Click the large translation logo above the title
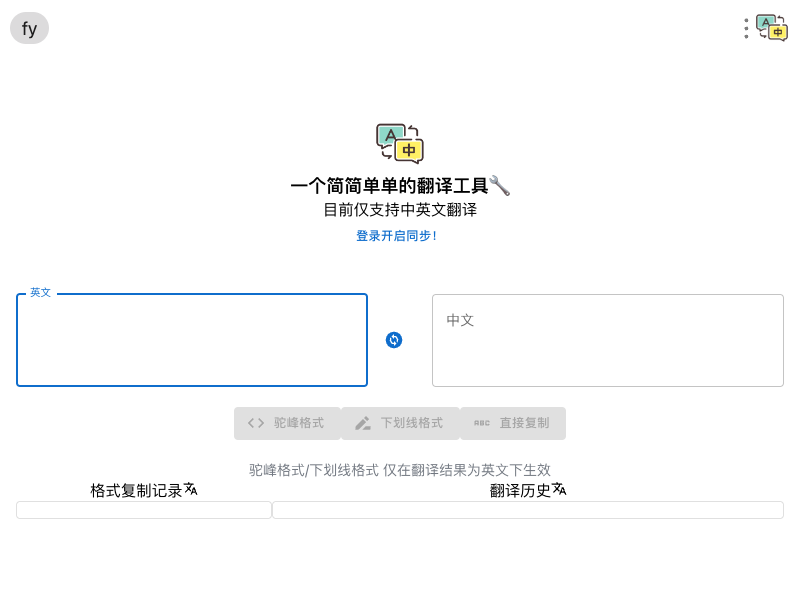This screenshot has width=800, height=600. tap(399, 141)
